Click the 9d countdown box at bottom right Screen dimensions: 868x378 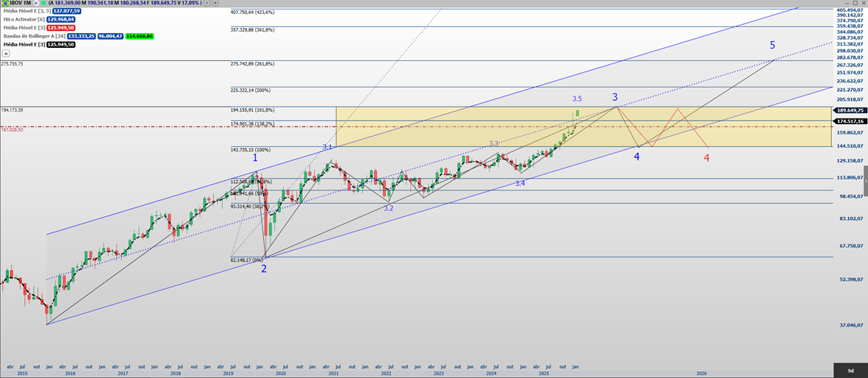pyautogui.click(x=850, y=371)
